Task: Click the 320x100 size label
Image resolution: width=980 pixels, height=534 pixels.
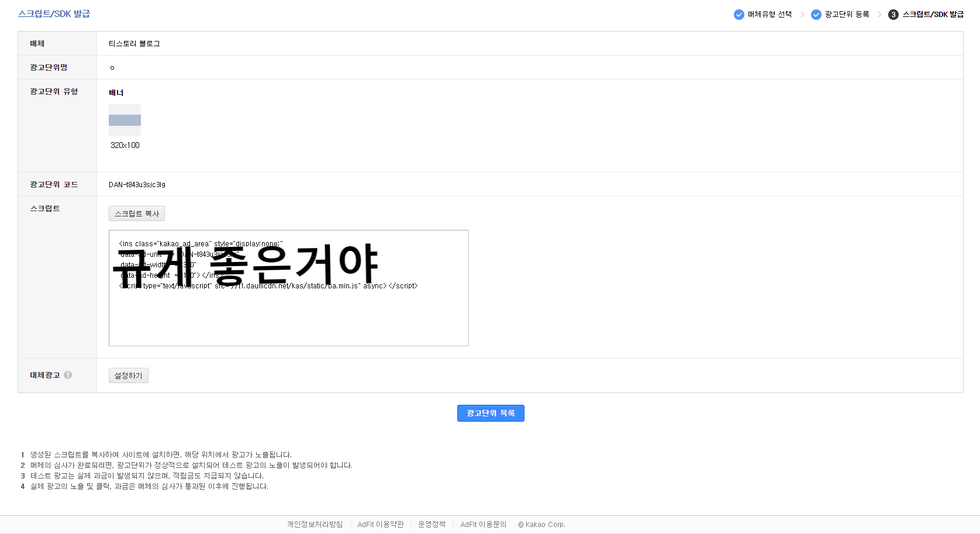Action: [x=125, y=145]
